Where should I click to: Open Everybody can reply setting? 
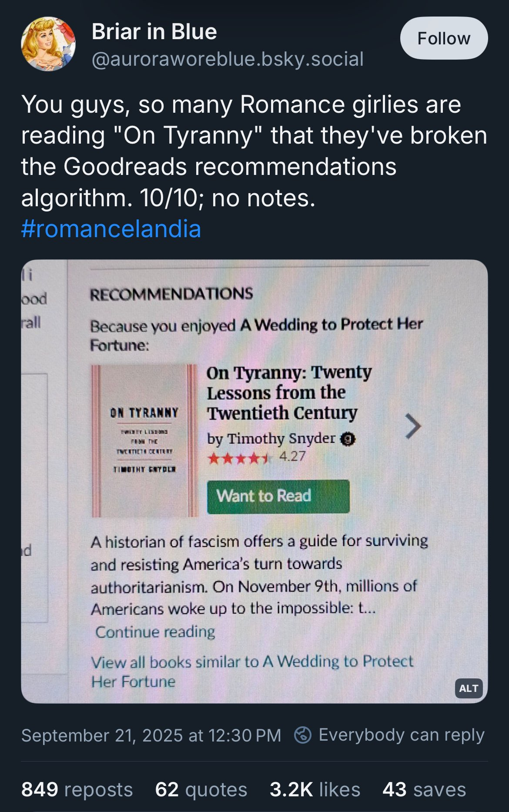[401, 735]
